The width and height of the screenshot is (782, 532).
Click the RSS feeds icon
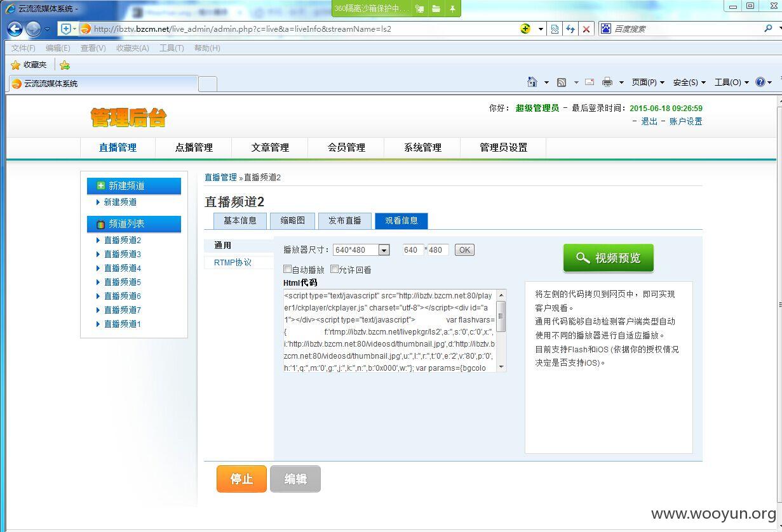[x=562, y=83]
